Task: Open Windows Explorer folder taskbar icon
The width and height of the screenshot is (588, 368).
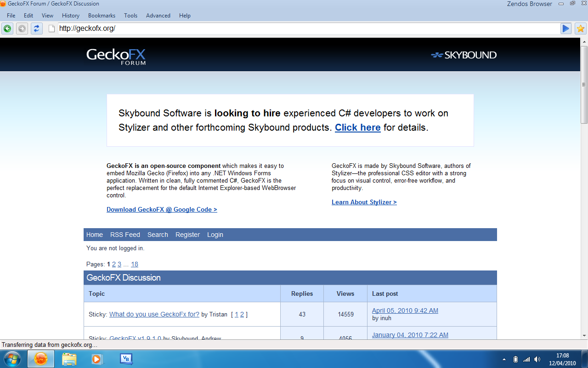Action: 69,358
